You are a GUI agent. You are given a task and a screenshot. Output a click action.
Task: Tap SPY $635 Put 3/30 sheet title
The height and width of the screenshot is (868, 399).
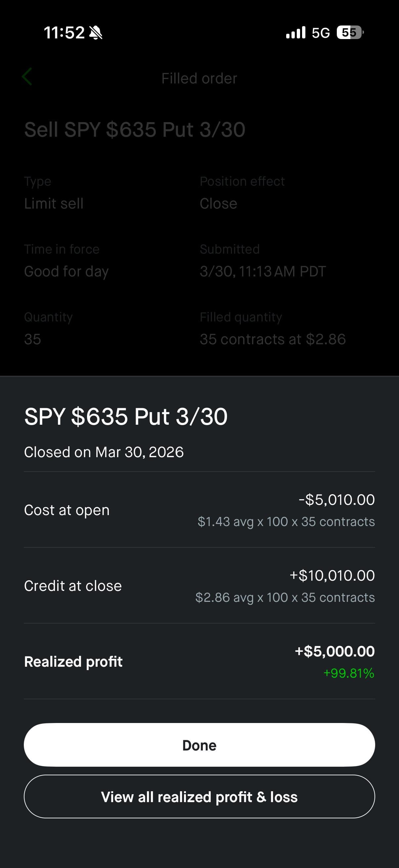[126, 417]
